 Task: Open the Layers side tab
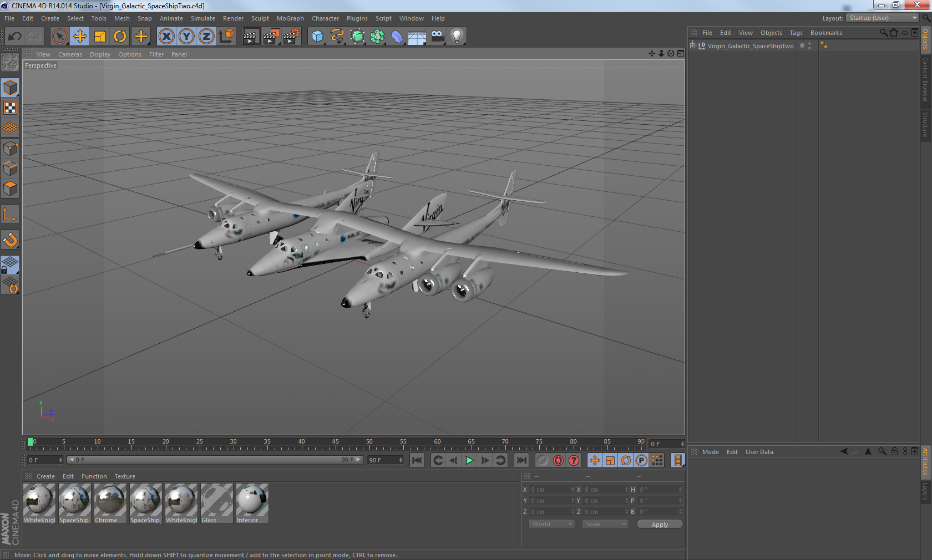coord(925,491)
